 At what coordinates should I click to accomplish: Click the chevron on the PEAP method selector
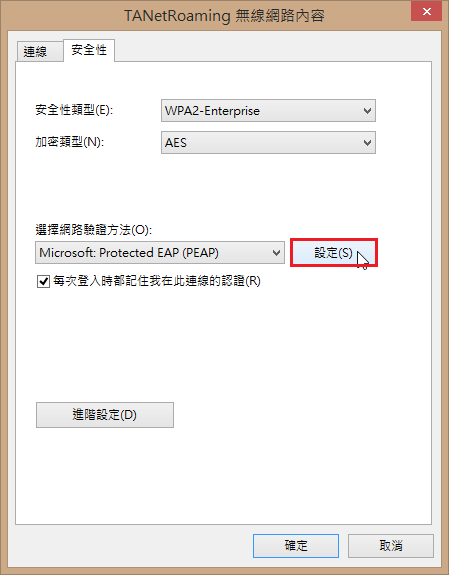coord(276,252)
